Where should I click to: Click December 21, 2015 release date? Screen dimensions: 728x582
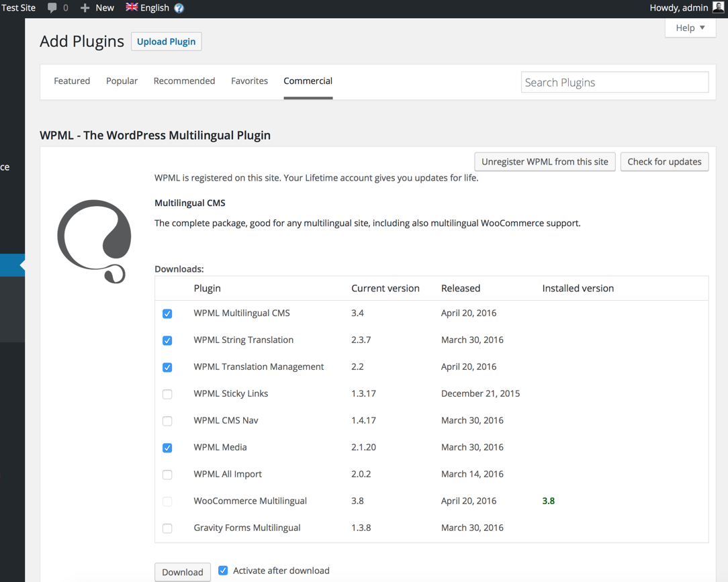[481, 393]
